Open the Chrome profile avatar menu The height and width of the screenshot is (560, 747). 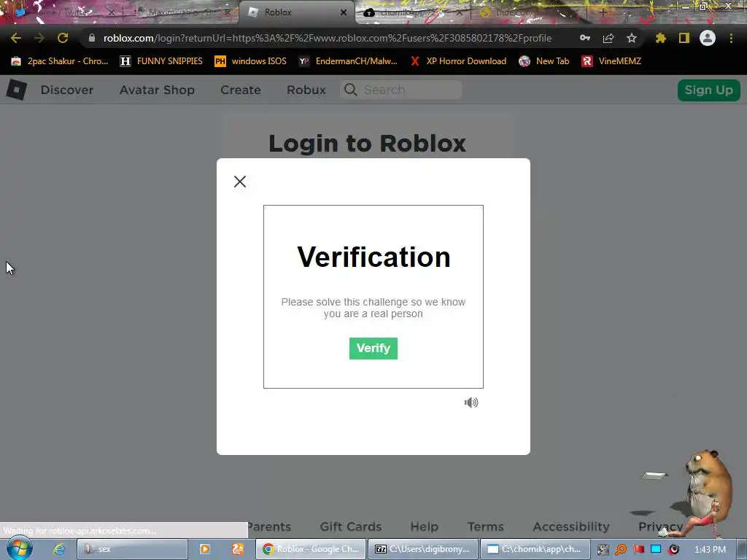pos(708,38)
